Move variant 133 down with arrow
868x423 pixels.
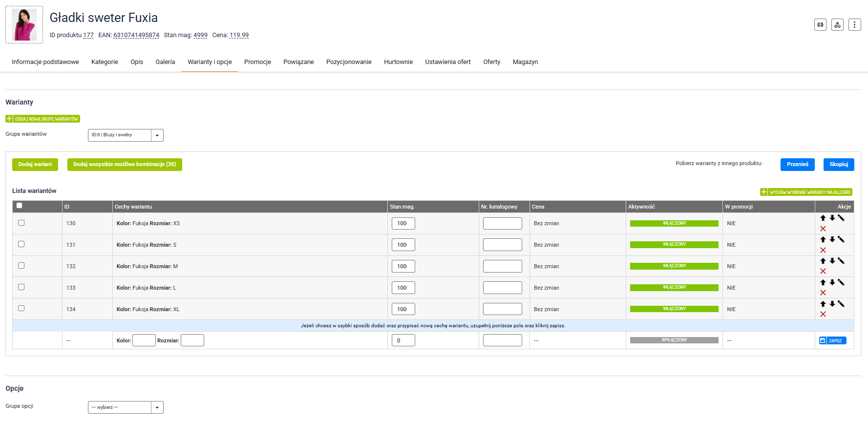point(832,282)
